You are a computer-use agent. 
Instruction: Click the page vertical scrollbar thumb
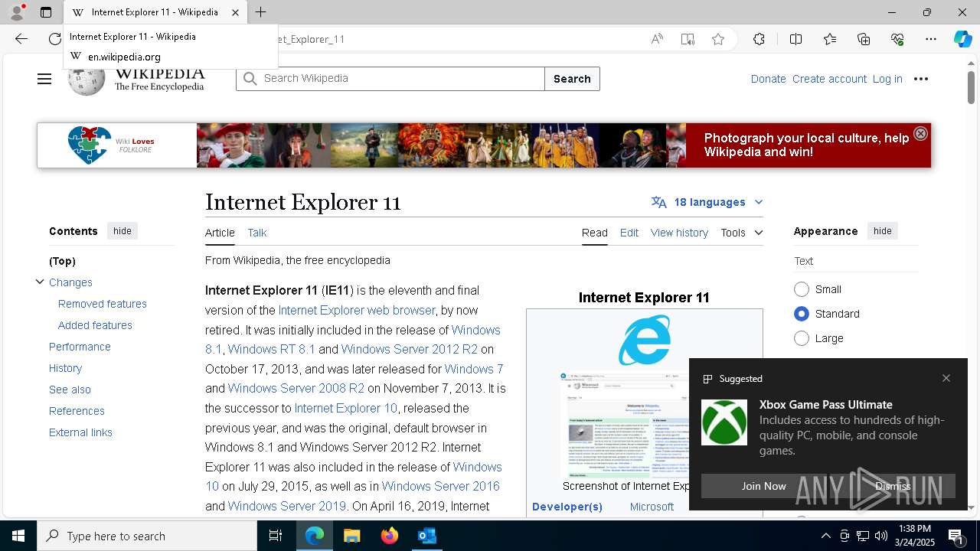[971, 87]
